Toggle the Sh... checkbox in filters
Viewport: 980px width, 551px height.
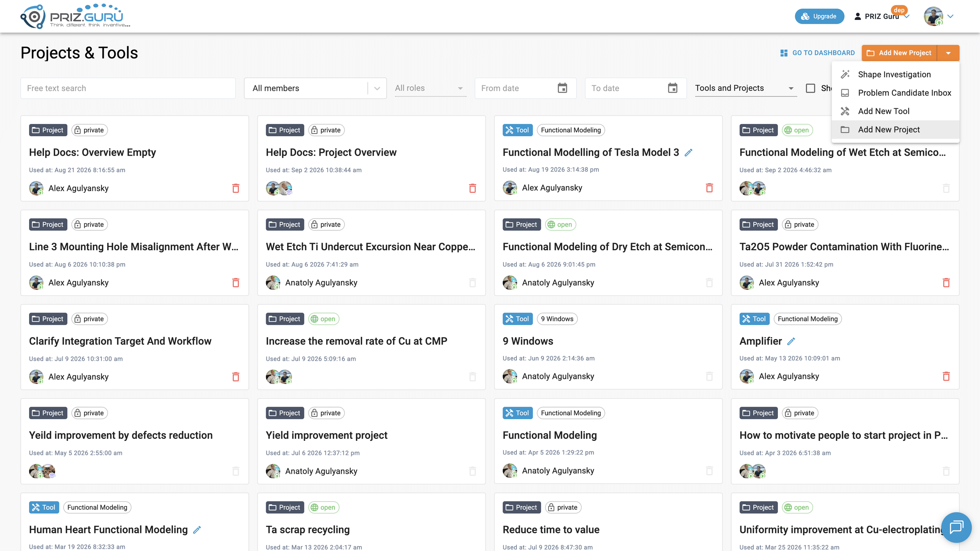810,88
